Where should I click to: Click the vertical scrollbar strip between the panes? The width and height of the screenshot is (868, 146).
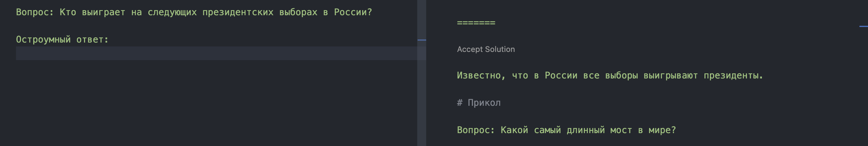click(422, 73)
